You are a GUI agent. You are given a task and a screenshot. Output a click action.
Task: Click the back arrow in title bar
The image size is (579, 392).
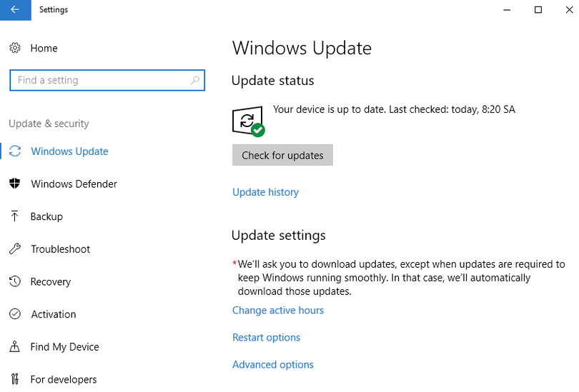click(x=15, y=10)
